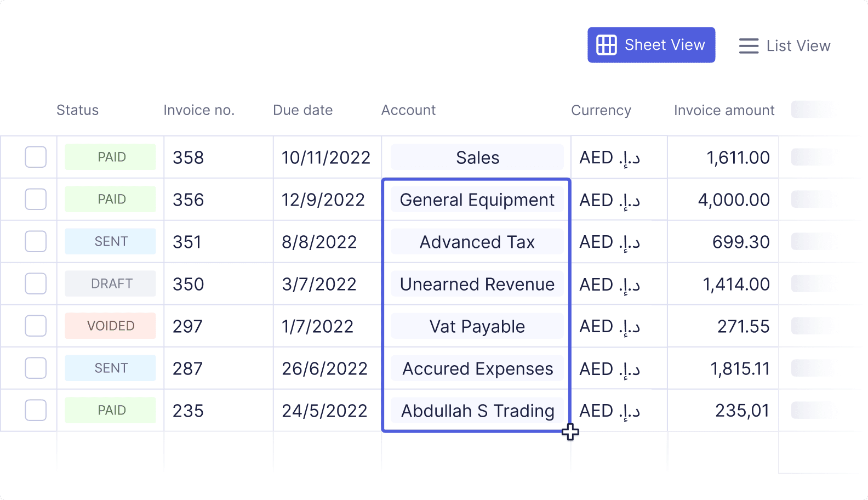Click the General Equipment account tag
Screen dimensions: 868x500
[x=477, y=200]
